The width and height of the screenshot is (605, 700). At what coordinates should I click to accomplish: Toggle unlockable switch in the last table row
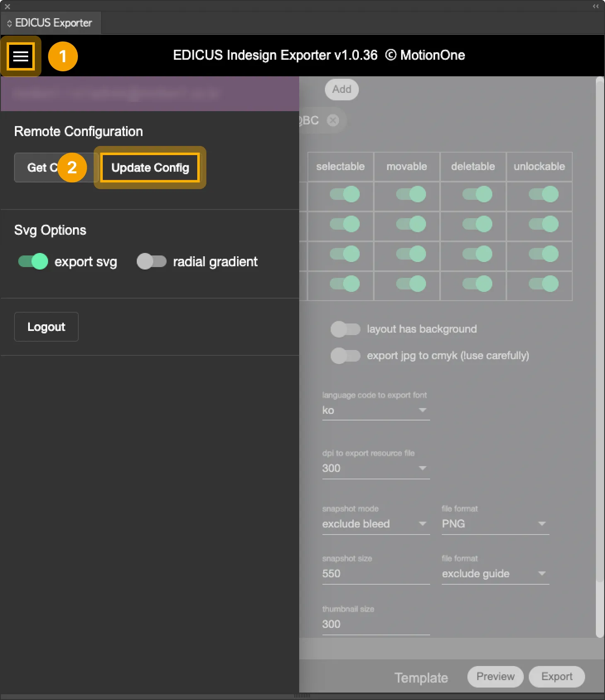544,284
